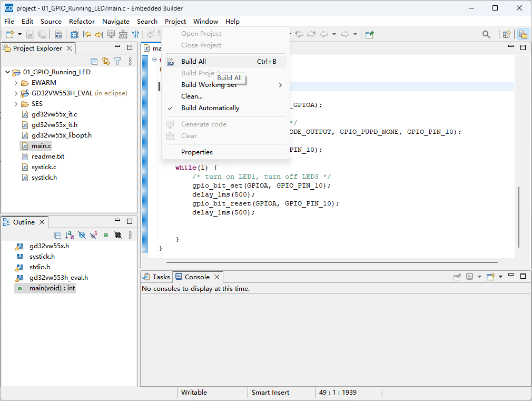Click the Build All toolbar icon
532x401 pixels.
point(58,35)
